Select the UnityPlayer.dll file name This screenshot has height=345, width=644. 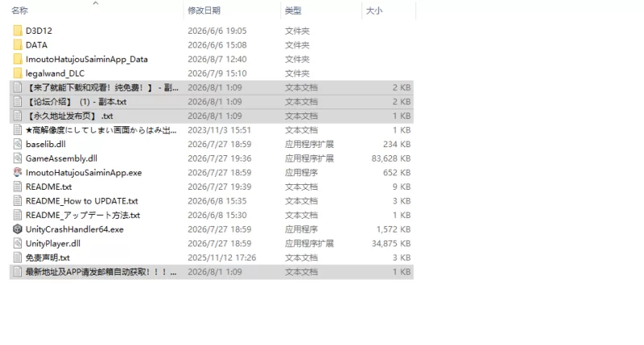(53, 244)
